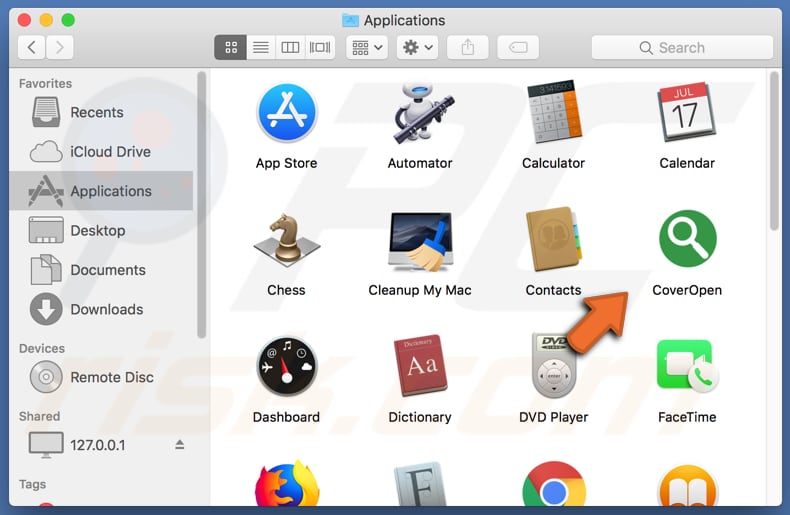Select the FaceTime app icon
This screenshot has width=790, height=515.
(x=687, y=365)
